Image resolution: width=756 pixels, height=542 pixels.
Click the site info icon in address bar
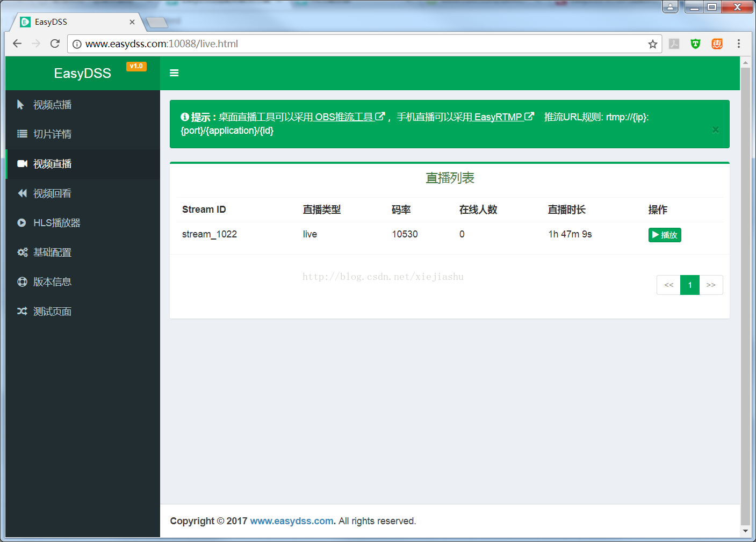77,44
